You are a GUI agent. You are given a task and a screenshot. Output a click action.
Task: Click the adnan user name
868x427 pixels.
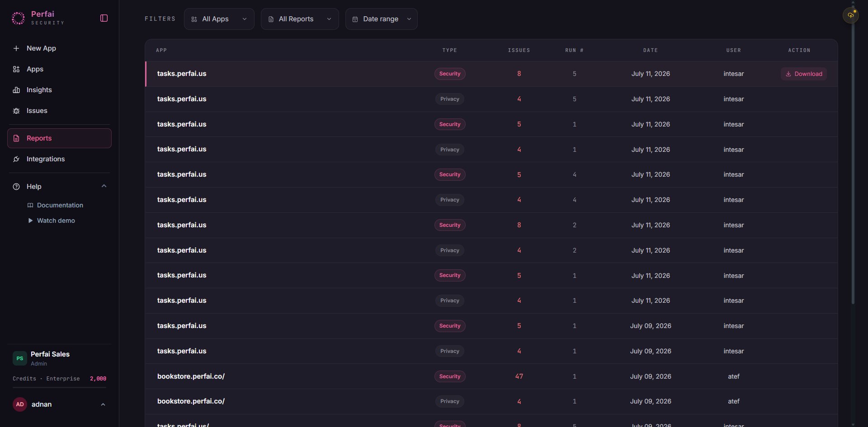(42, 404)
